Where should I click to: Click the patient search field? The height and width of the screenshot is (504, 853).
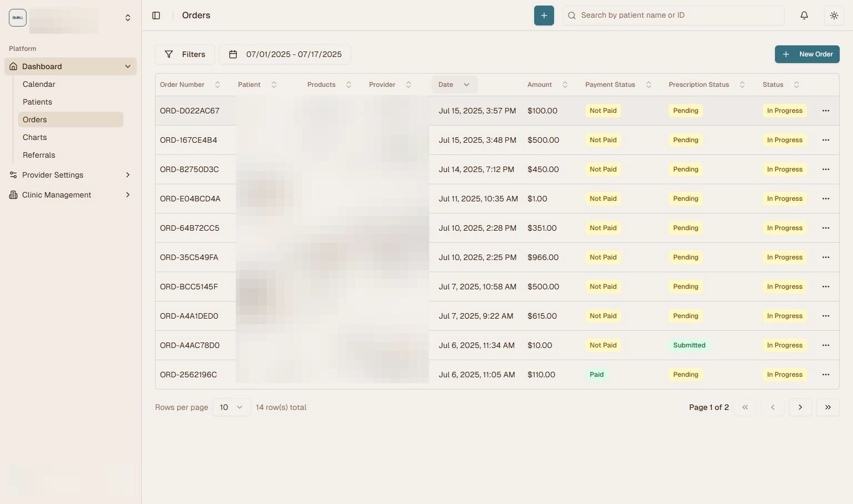(x=673, y=15)
